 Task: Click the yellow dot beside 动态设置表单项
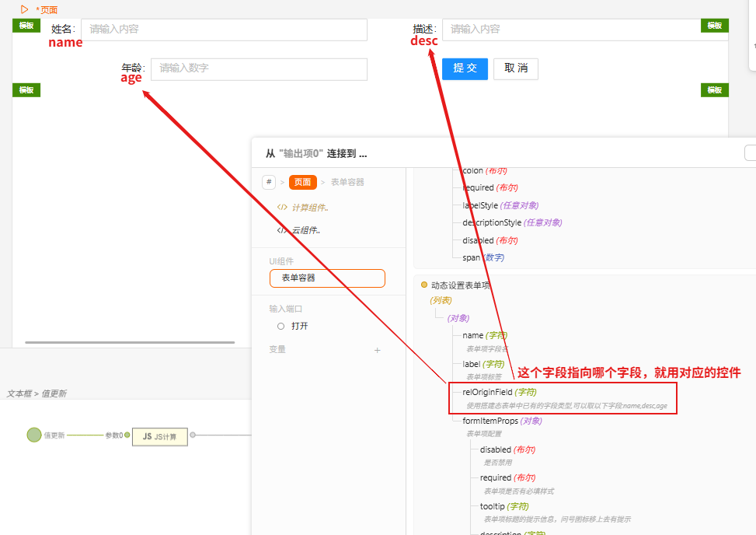[424, 285]
